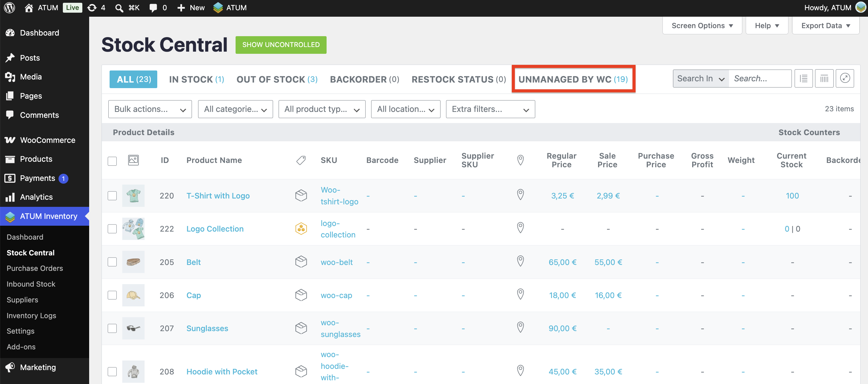Select the Cap product row checkbox
The width and height of the screenshot is (868, 384).
click(x=112, y=295)
